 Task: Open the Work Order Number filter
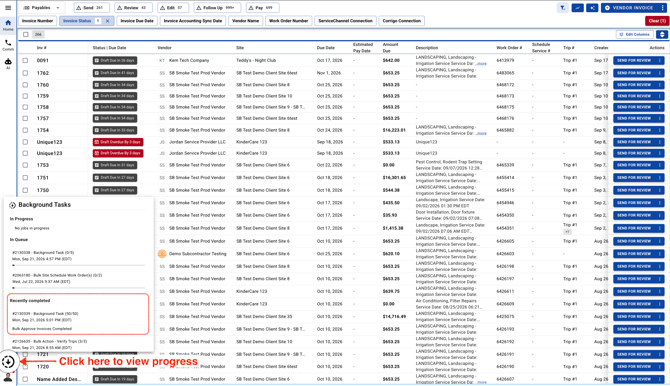coord(288,21)
